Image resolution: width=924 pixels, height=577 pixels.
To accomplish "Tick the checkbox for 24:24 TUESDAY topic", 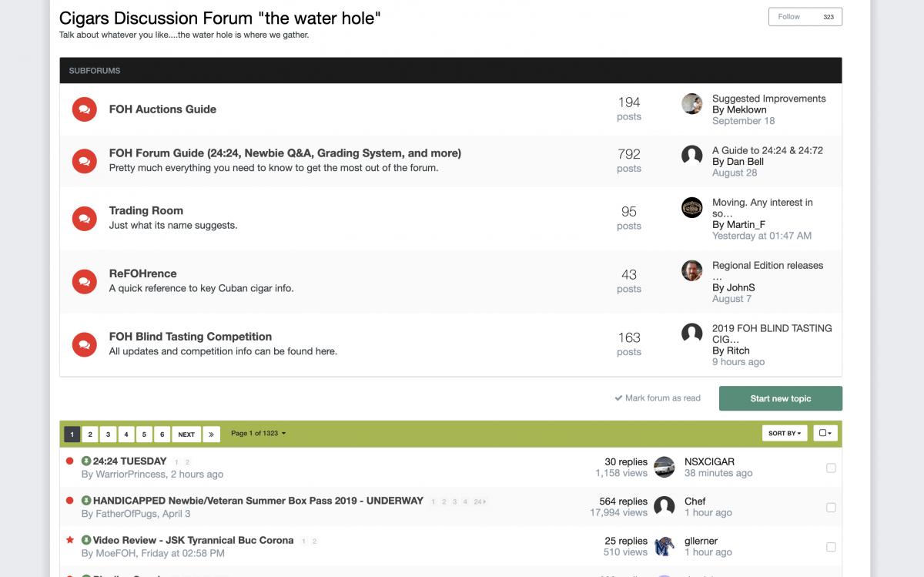I will point(831,468).
